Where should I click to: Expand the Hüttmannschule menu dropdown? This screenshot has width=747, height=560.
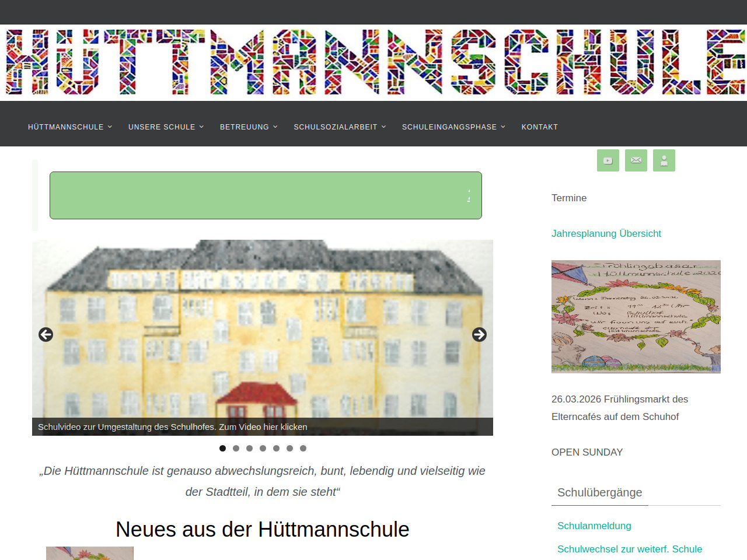(x=69, y=127)
